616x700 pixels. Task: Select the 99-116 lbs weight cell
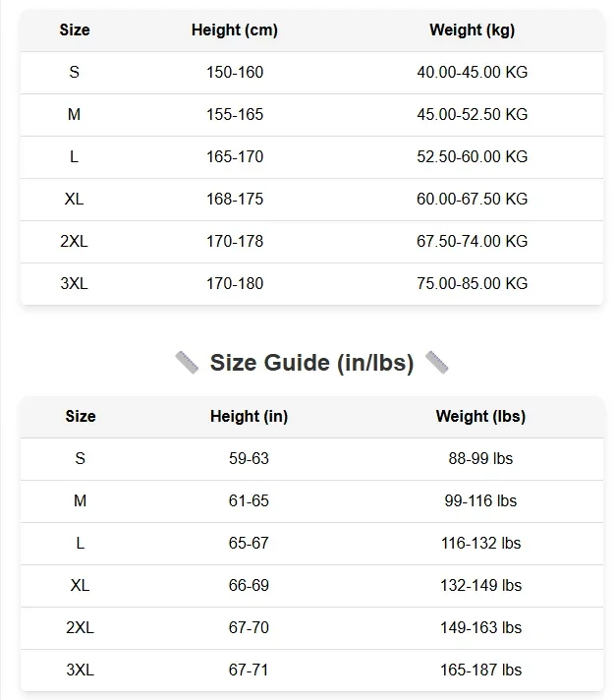(480, 501)
